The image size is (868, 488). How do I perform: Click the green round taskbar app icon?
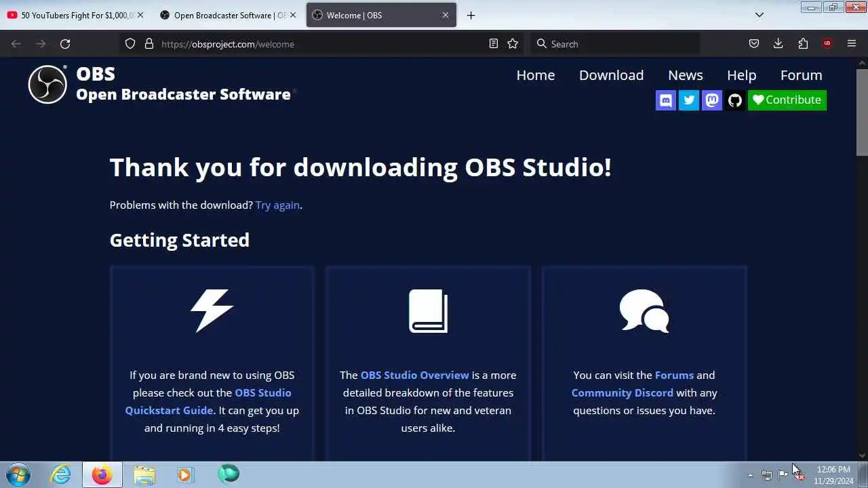[229, 474]
